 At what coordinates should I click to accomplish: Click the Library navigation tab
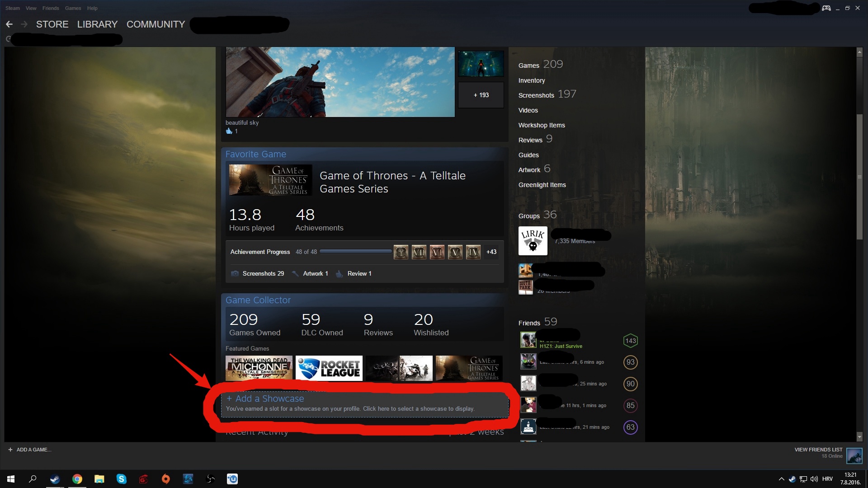[97, 24]
